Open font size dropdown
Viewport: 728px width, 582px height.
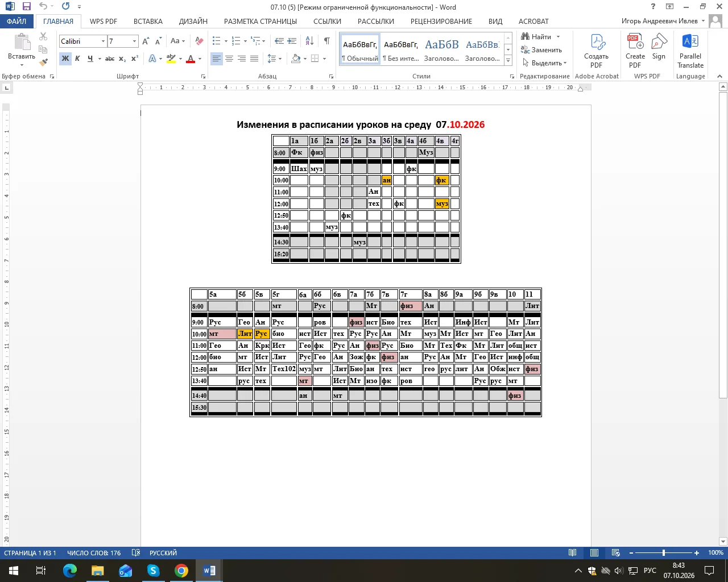click(134, 41)
